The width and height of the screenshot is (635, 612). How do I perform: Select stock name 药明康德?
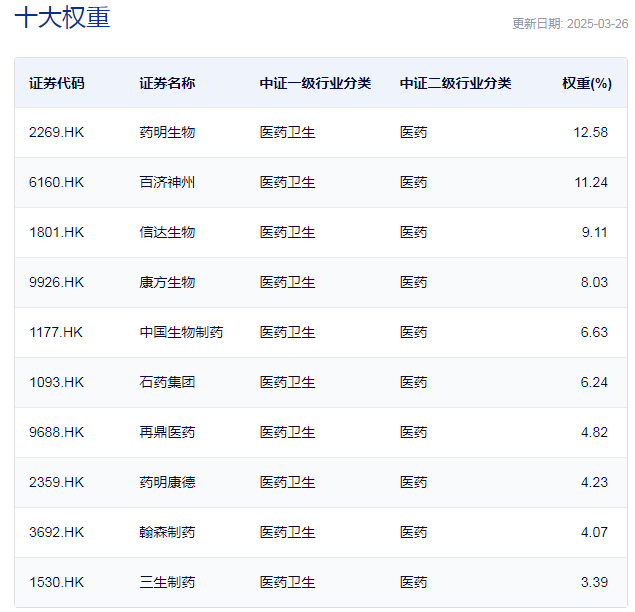click(x=167, y=482)
